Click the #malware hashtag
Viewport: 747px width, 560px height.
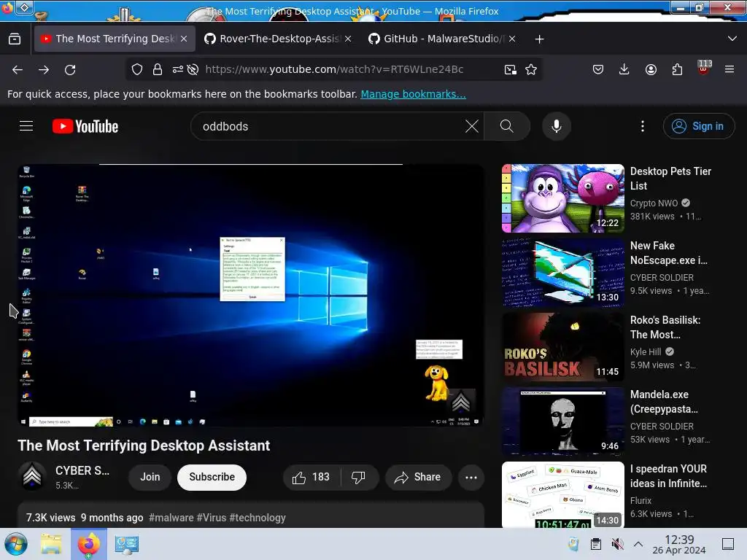click(x=171, y=518)
